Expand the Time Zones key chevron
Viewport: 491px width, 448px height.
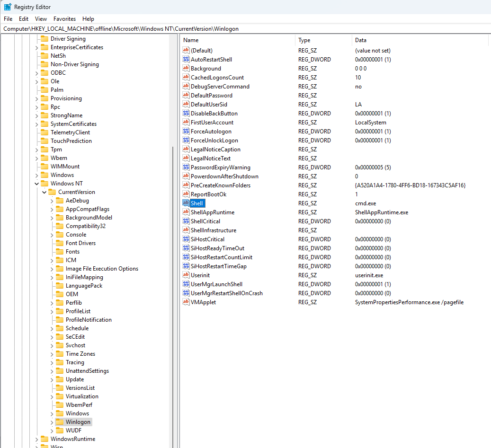click(x=52, y=354)
